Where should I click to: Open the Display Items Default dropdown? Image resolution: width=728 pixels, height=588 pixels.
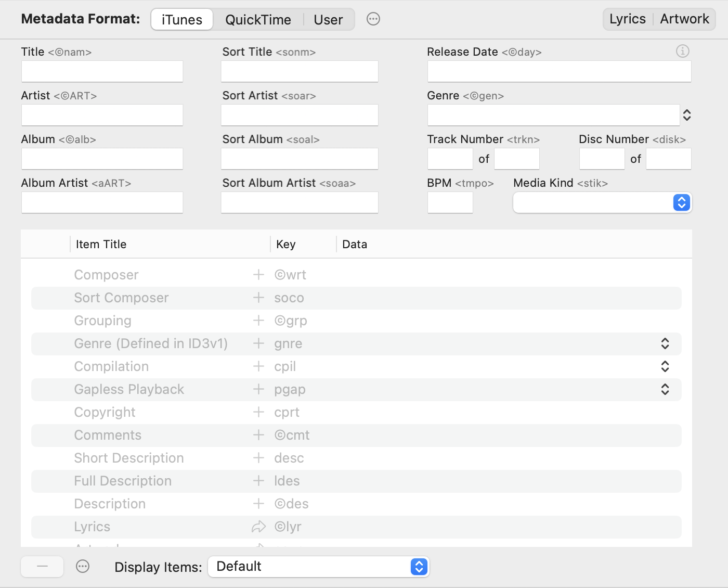pyautogui.click(x=318, y=567)
